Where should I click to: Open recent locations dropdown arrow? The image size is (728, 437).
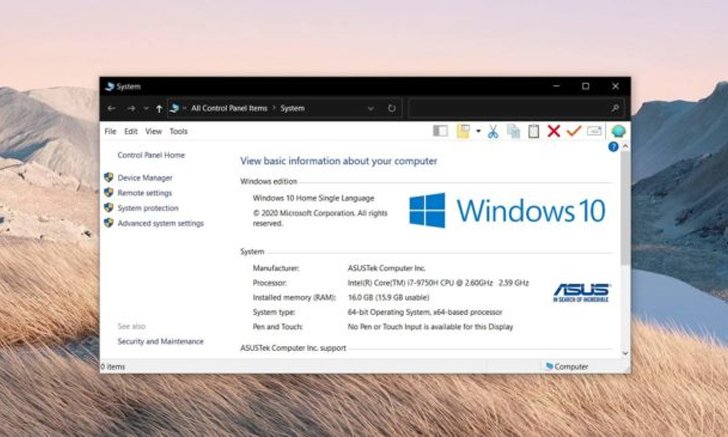pos(146,108)
